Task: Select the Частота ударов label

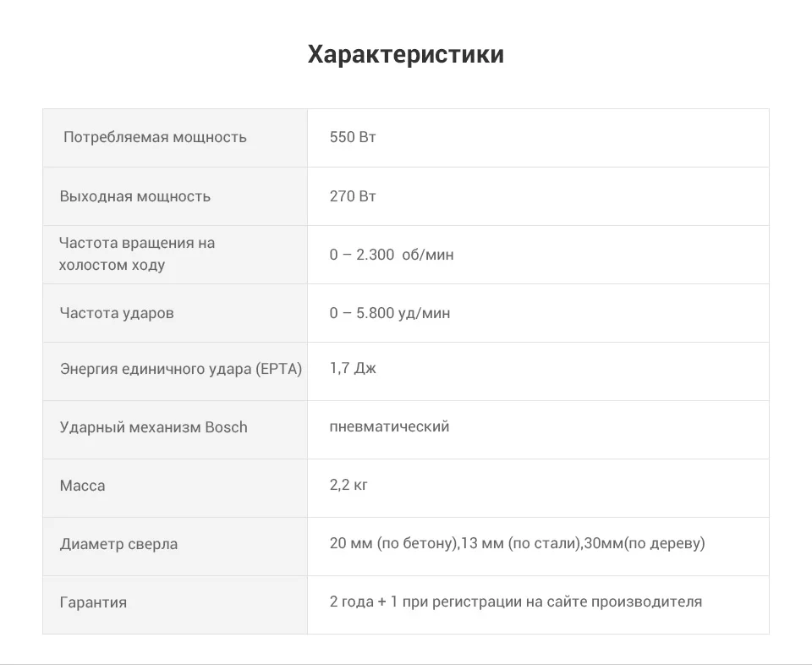Action: (x=117, y=313)
